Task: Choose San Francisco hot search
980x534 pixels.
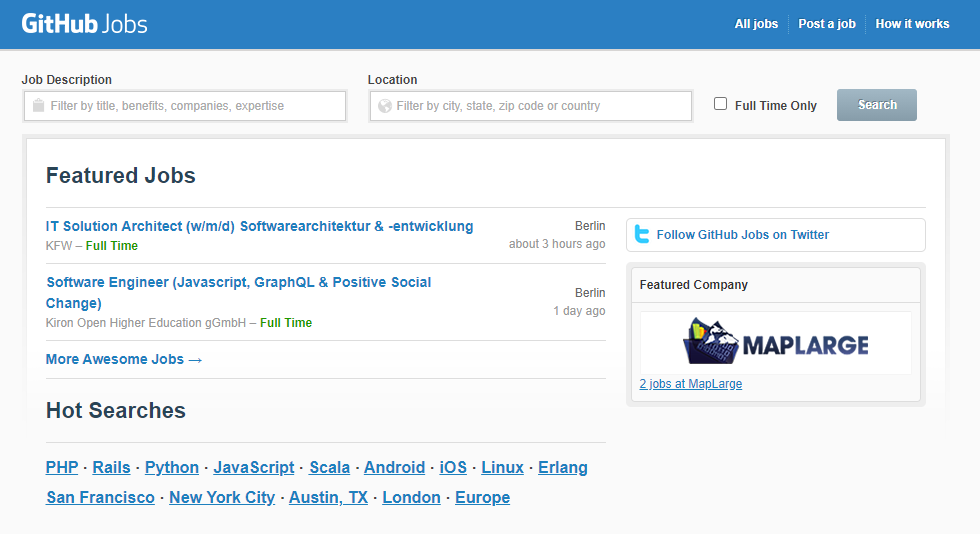Action: (x=100, y=497)
